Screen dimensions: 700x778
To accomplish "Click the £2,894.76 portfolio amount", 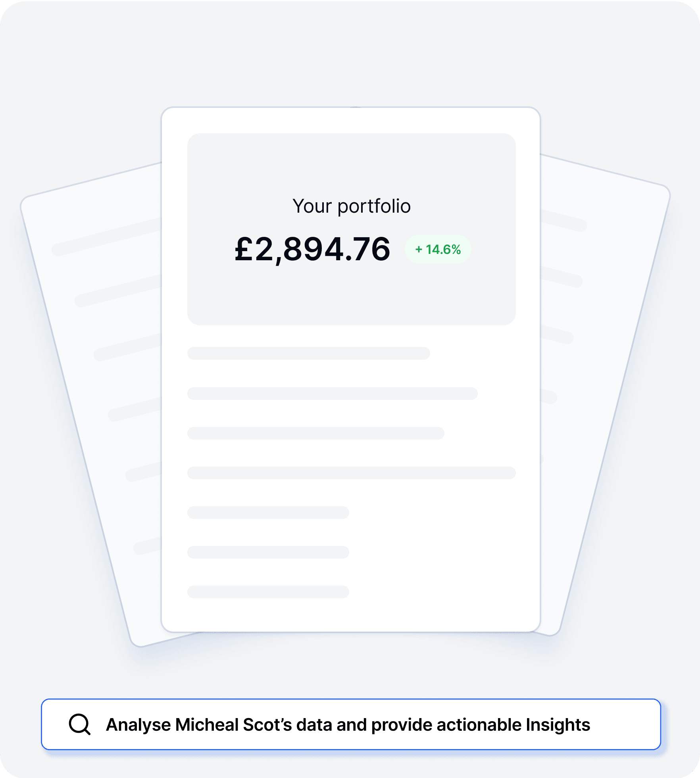I will click(313, 249).
